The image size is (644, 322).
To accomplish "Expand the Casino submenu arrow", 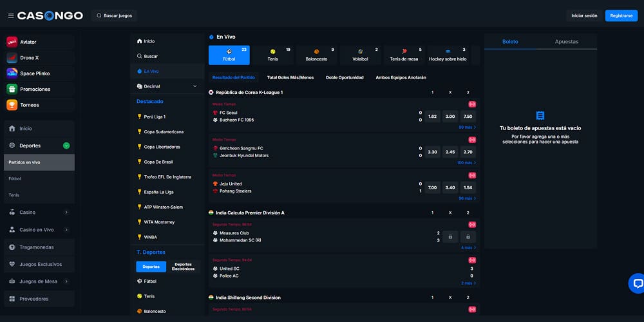I will 66,213.
